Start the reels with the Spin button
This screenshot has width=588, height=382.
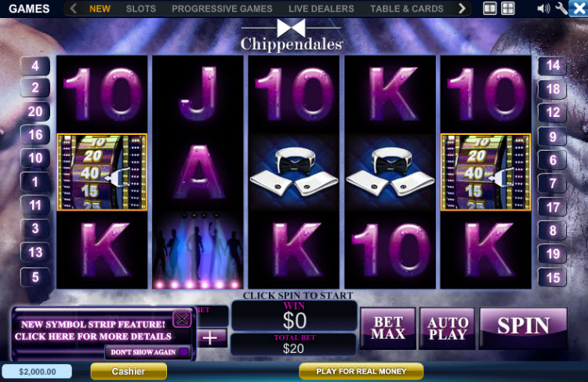tap(523, 328)
